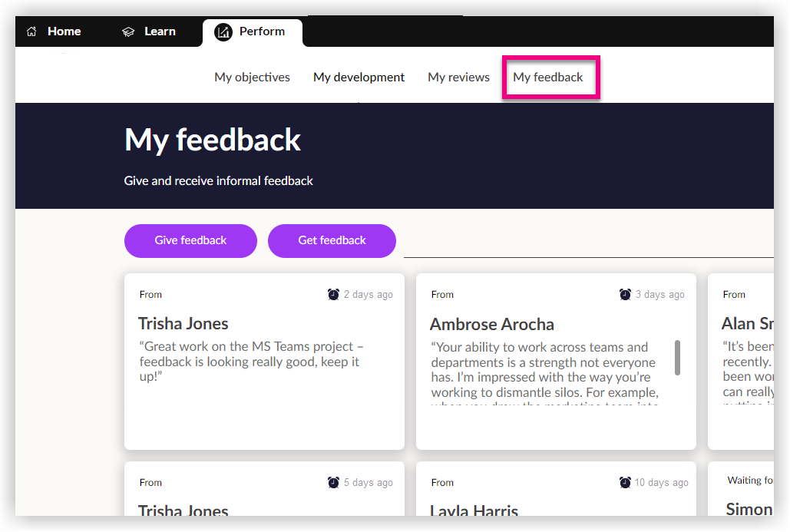790x532 pixels.
Task: Open Learn via the graduation cap icon
Action: [127, 31]
